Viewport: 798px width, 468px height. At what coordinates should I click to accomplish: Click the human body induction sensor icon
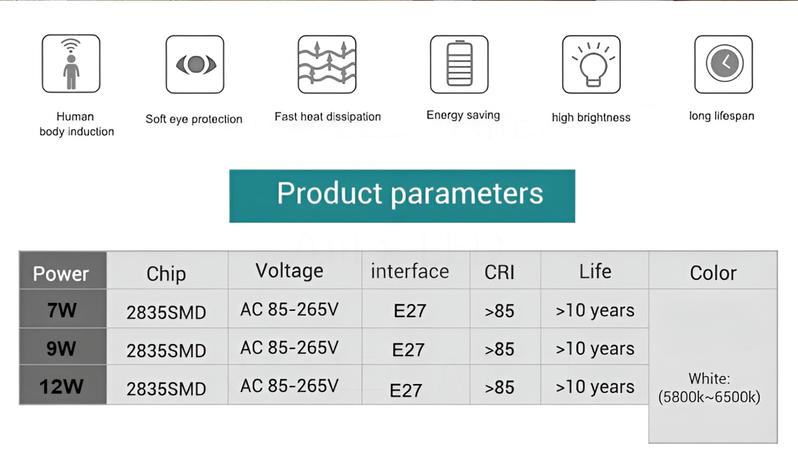coord(71,64)
